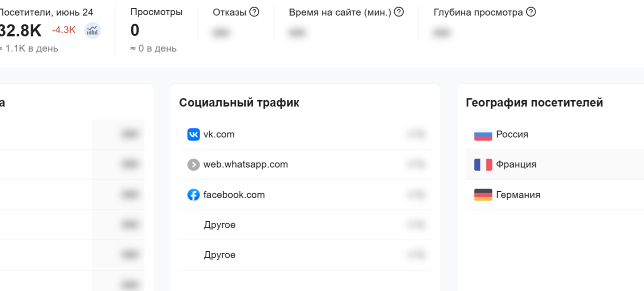Open the chart icon near the visitors metric
The height and width of the screenshot is (291, 644).
click(x=92, y=30)
